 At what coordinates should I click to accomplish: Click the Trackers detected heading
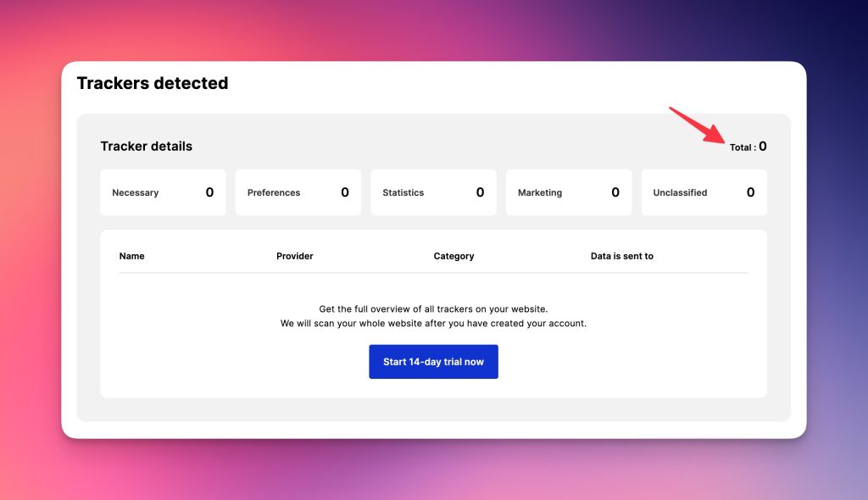153,83
